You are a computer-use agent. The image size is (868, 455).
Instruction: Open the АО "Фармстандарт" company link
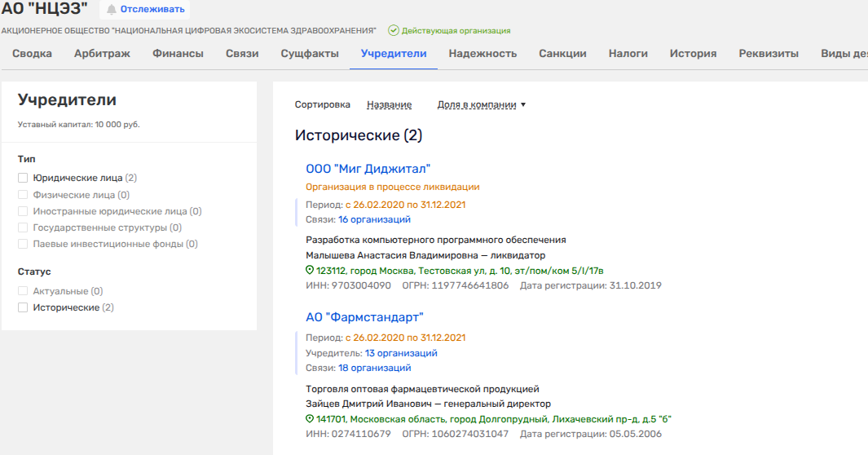[364, 317]
